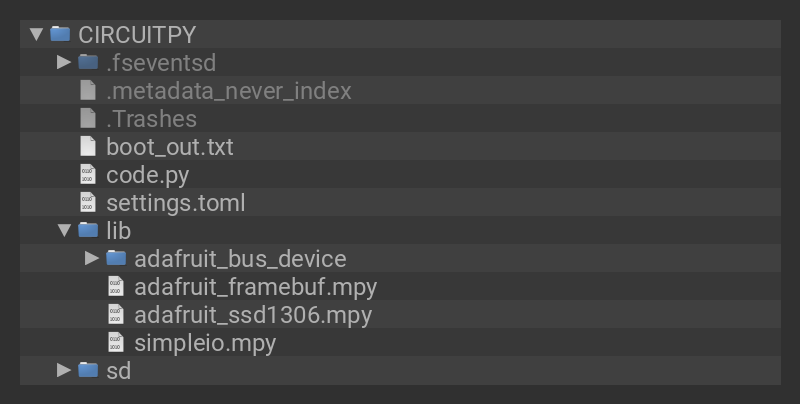
Task: Click the sd folder icon
Action: [x=88, y=371]
